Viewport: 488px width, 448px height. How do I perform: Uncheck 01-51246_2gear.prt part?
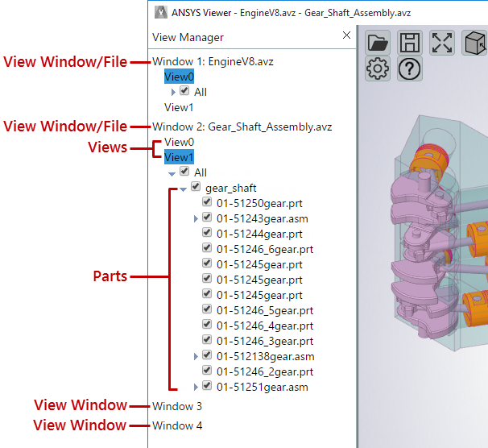(x=207, y=370)
